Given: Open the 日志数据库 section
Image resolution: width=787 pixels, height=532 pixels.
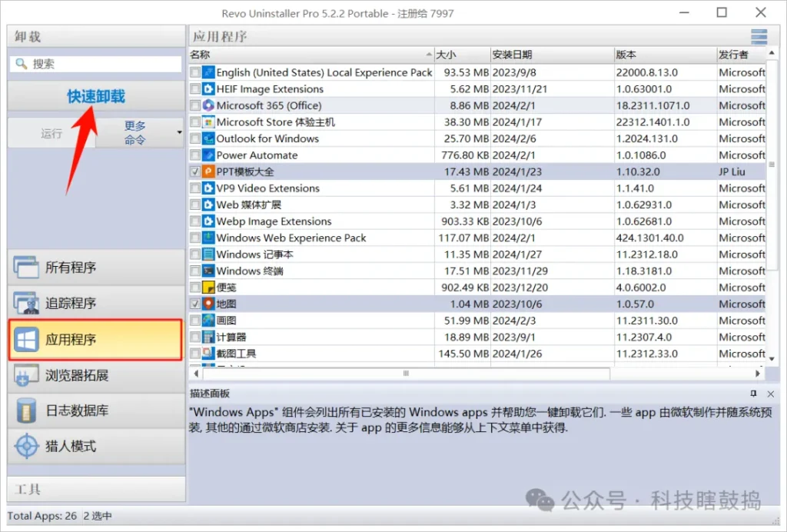Looking at the screenshot, I should coord(96,411).
